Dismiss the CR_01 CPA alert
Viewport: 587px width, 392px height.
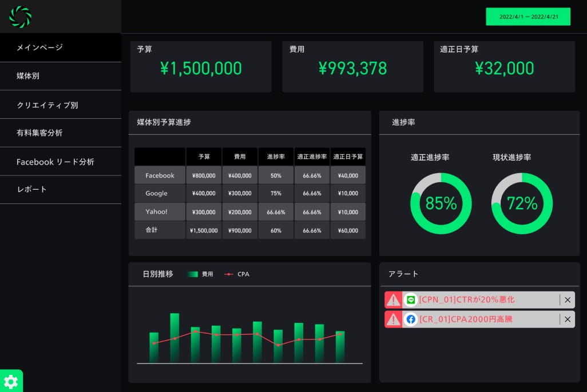pos(567,319)
